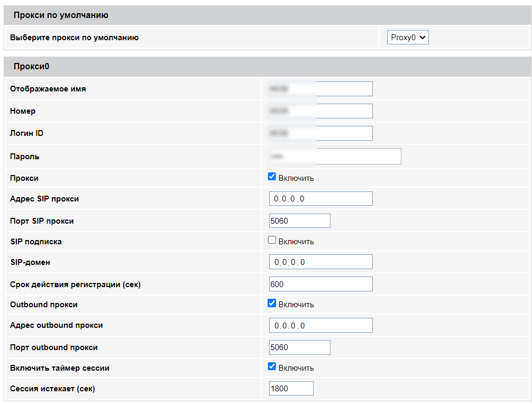Click the SIP-домен address field
The height and width of the screenshot is (404, 532).
coord(320,262)
